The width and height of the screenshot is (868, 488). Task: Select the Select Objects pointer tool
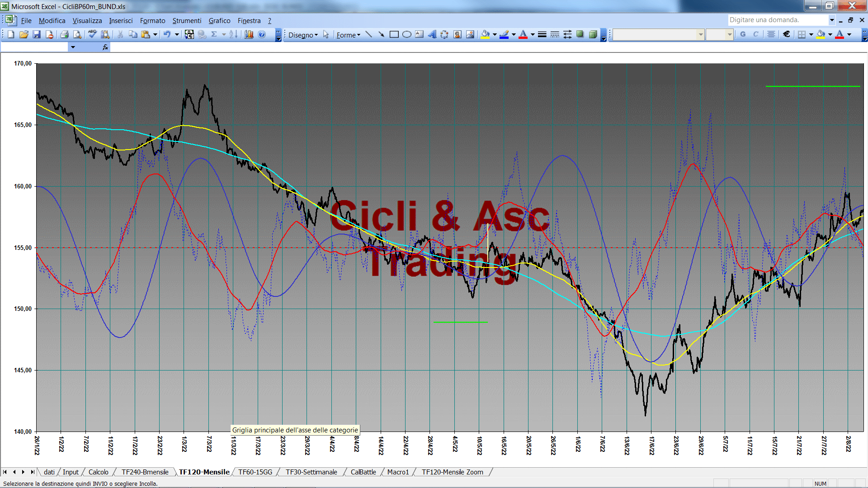pyautogui.click(x=326, y=34)
